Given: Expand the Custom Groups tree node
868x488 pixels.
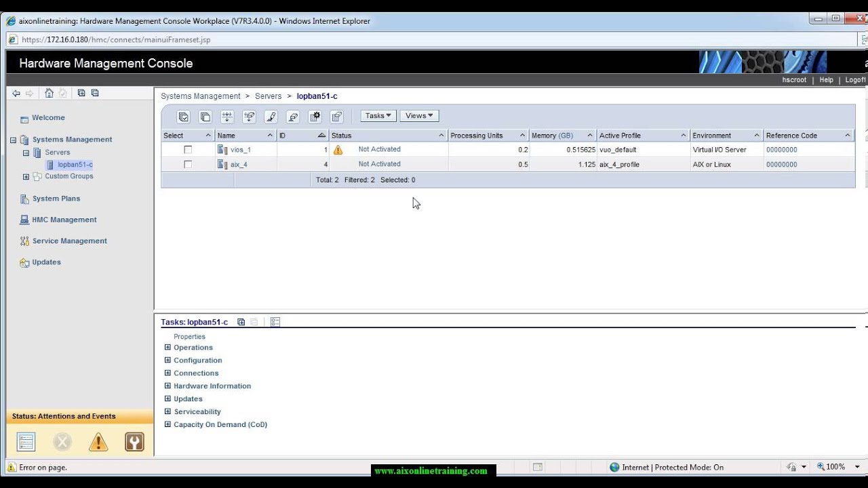Looking at the screenshot, I should 26,177.
